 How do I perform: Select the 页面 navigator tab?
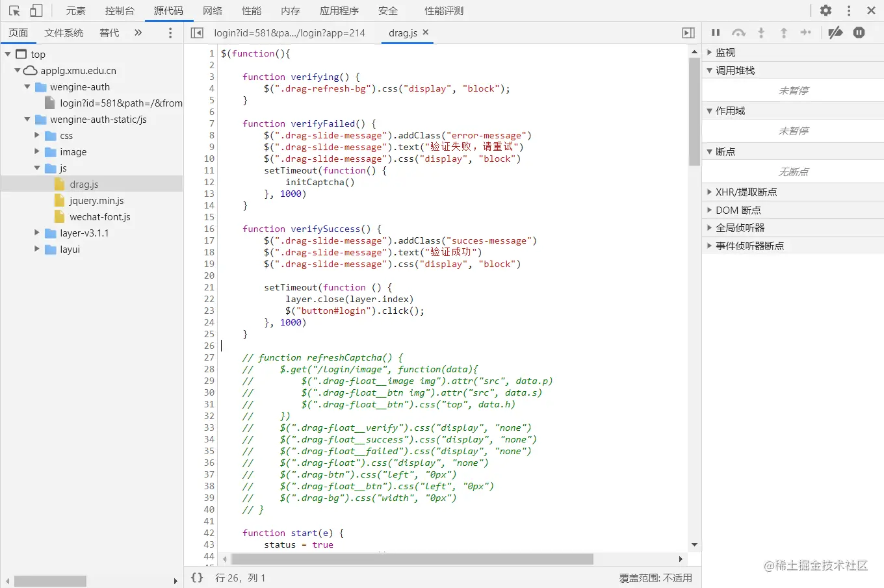coord(18,33)
